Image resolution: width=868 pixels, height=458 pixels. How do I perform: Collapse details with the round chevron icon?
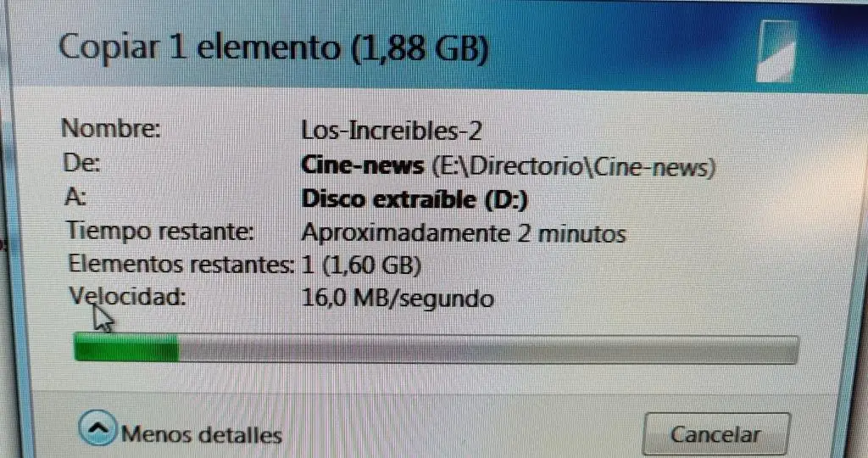(98, 428)
